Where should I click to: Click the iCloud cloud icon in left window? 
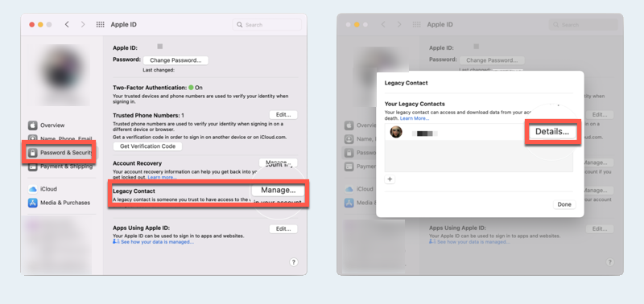pyautogui.click(x=33, y=189)
